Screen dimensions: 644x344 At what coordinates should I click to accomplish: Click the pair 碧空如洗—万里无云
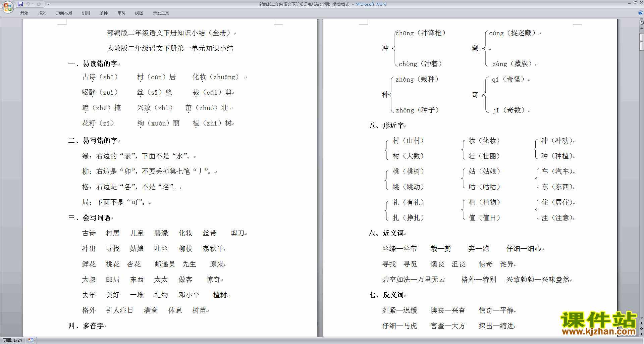[x=414, y=280]
